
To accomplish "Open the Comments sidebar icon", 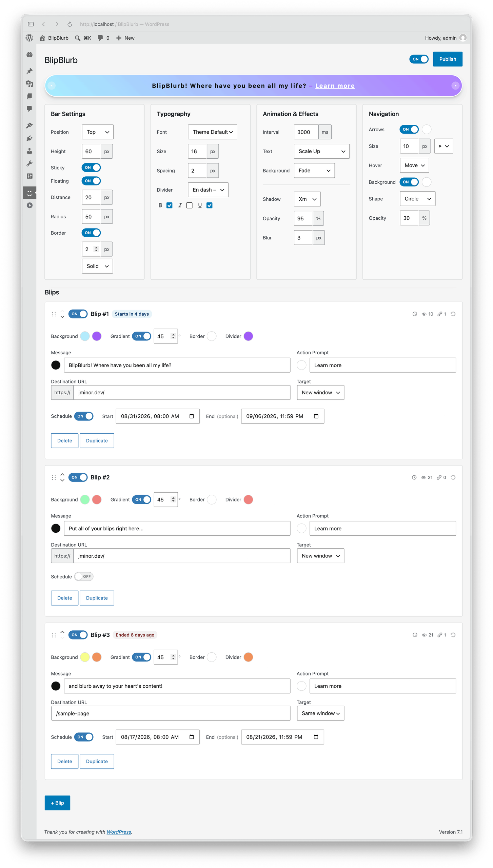I will (x=29, y=109).
